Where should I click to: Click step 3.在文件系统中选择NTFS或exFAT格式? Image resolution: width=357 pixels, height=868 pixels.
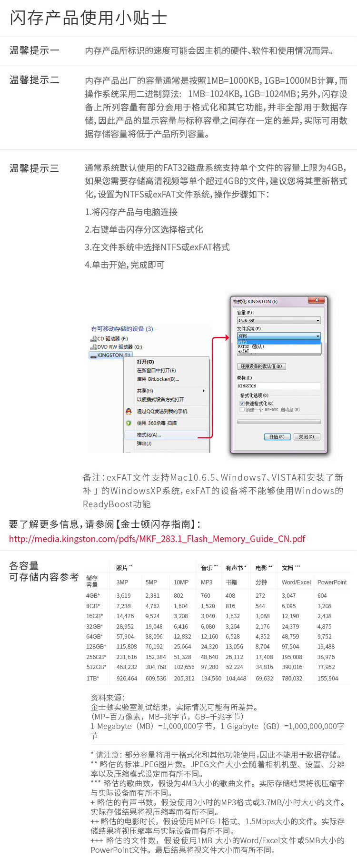[158, 247]
